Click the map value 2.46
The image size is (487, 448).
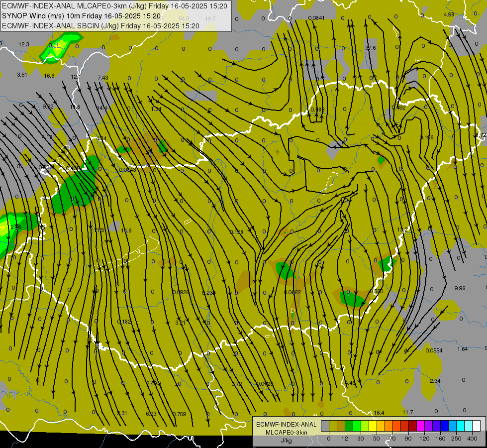coord(15,227)
